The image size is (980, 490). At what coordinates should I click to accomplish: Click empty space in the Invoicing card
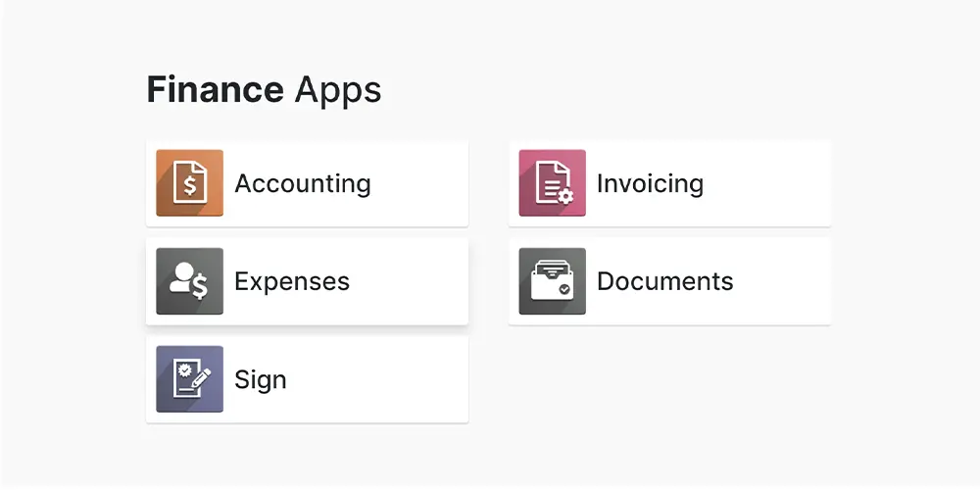coord(774,183)
